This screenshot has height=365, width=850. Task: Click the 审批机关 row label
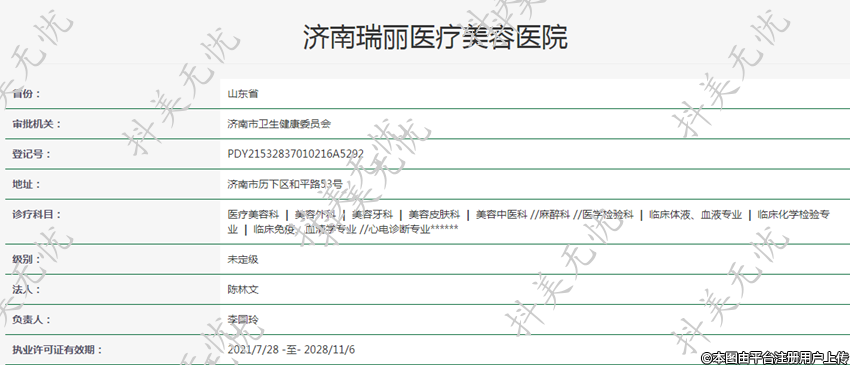(37, 124)
